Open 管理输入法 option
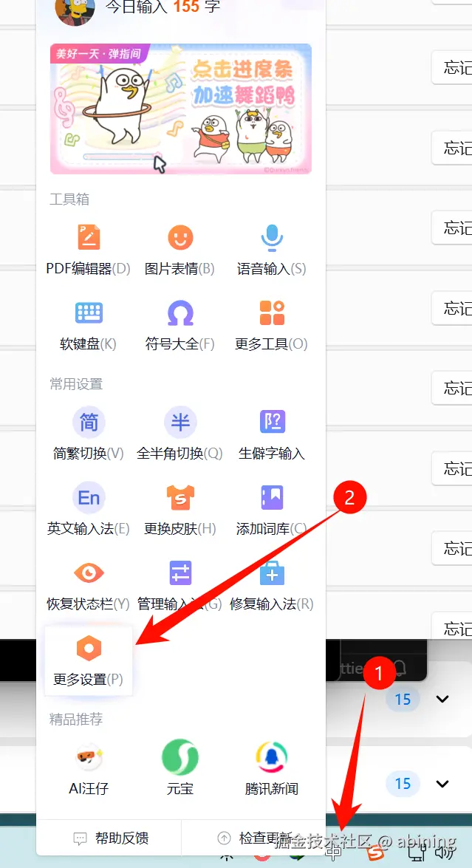Screen dimensions: 472x868 click(x=179, y=584)
